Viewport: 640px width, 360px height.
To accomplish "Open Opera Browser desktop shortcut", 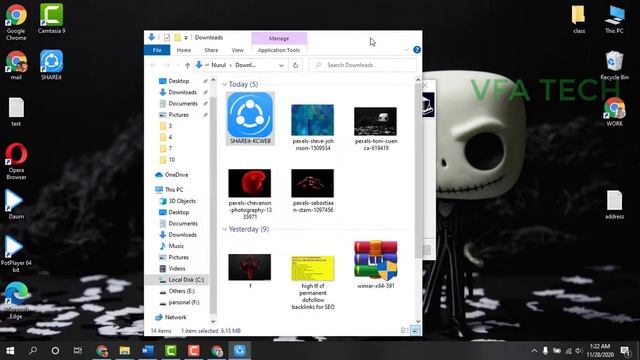I will (x=16, y=162).
